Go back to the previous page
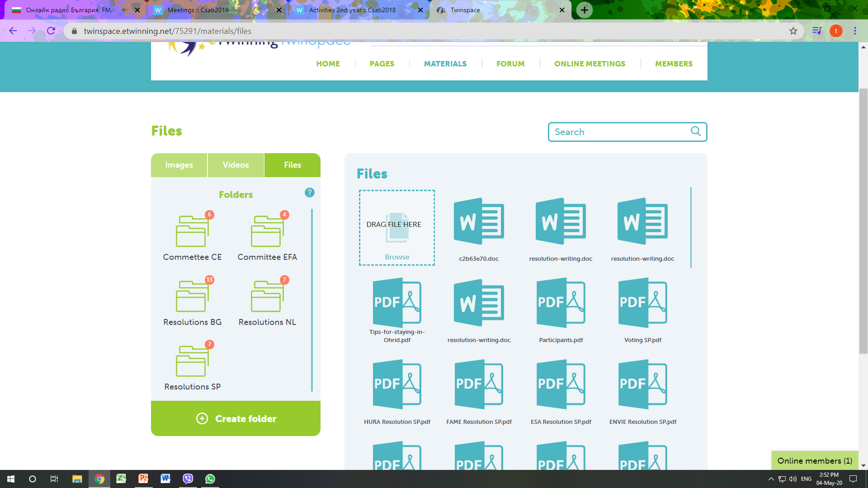 [13, 31]
